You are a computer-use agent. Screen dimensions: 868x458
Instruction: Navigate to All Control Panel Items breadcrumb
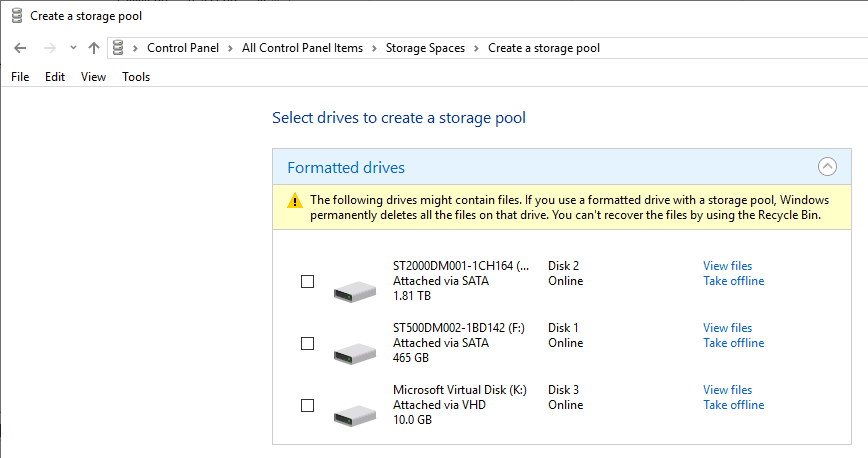click(x=302, y=48)
